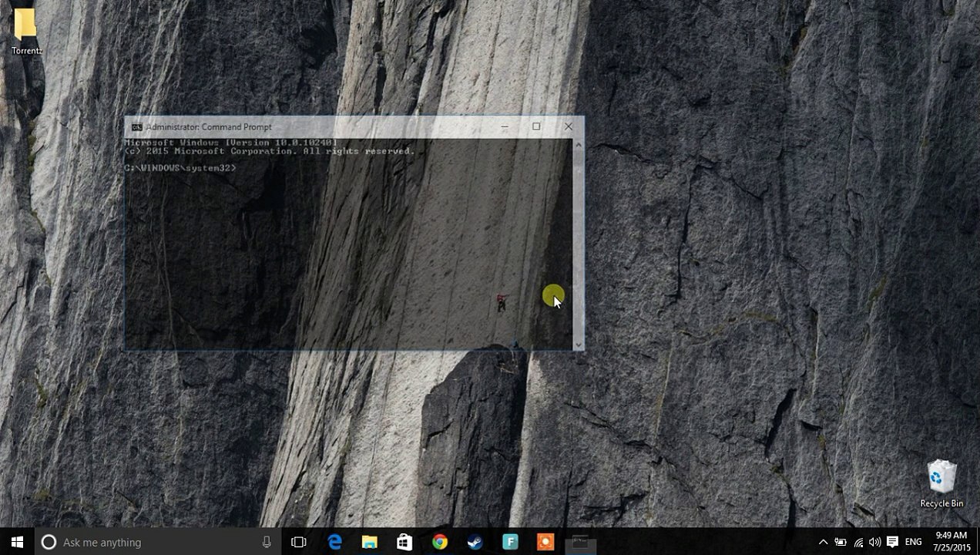This screenshot has height=555, width=980.
Task: Click the Cortana circle icon
Action: coord(49,542)
